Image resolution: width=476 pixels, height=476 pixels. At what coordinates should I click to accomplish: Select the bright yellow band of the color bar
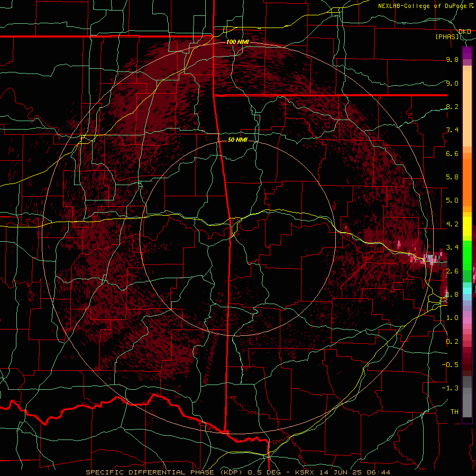point(467,226)
